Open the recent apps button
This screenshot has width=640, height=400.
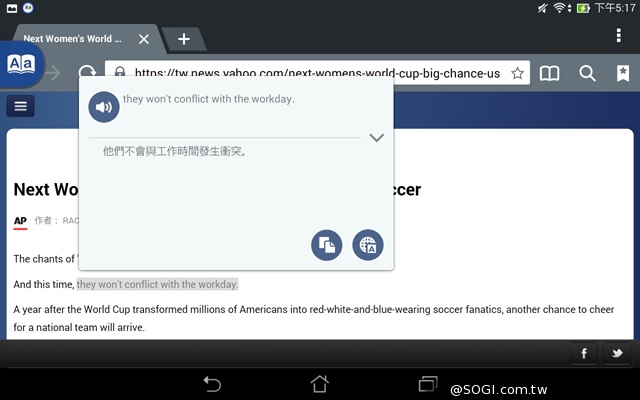(x=428, y=384)
